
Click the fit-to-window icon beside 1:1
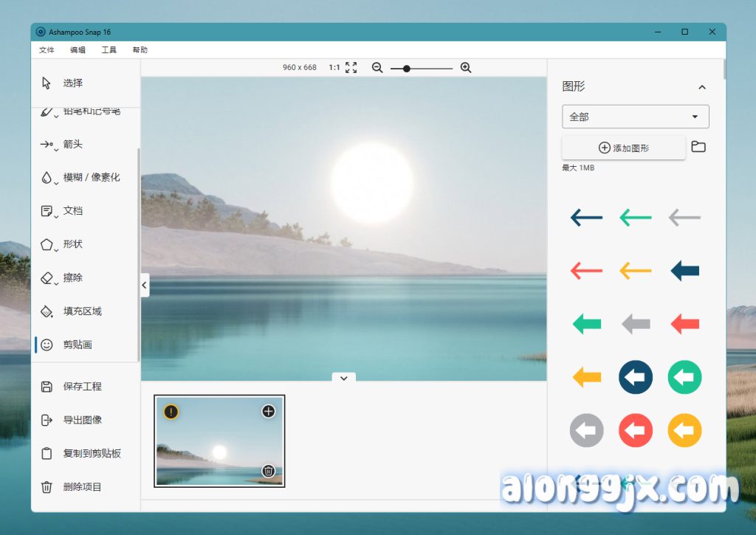351,68
